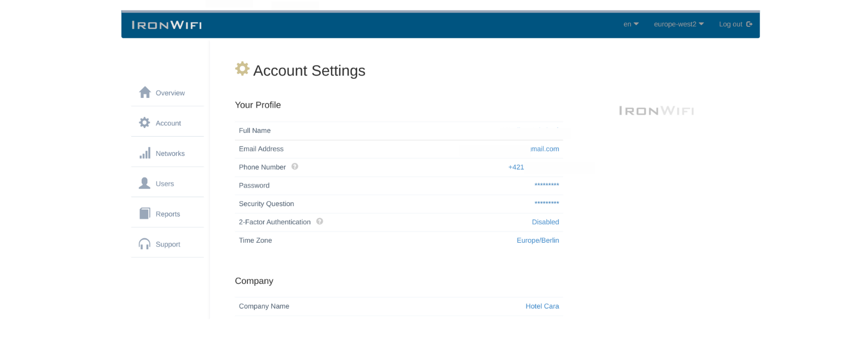Edit the email address value ending mail.com
The height and width of the screenshot is (339, 868).
coord(545,149)
